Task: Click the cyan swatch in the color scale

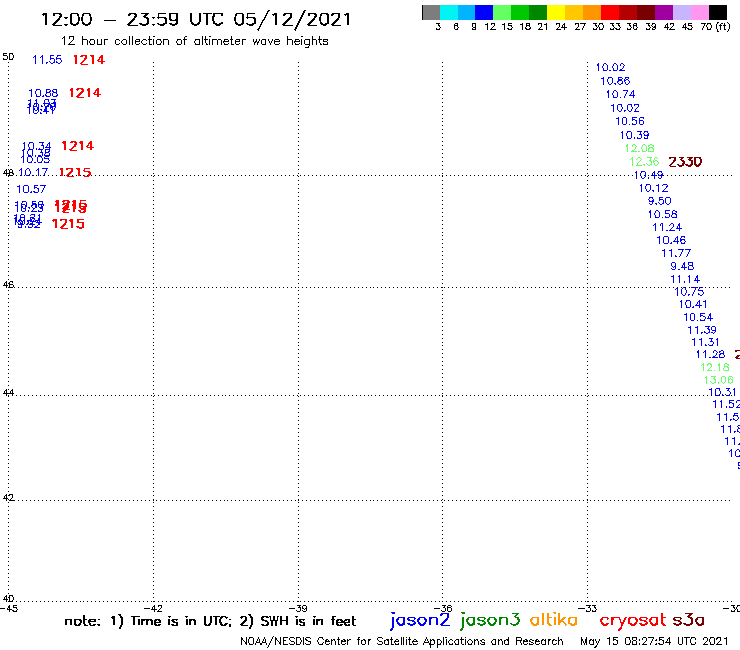Action: [x=449, y=12]
